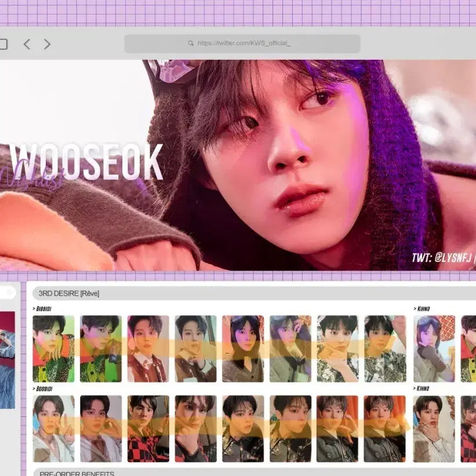
Task: Select seventh Bibbidi photocard with floral shirt
Action: [x=337, y=349]
